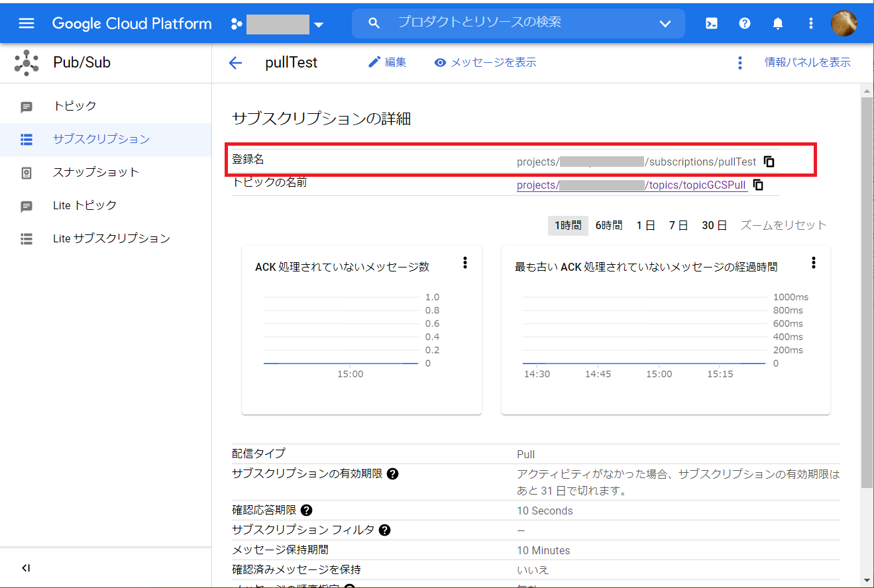Show help for 確認応答期限
Viewport: 874px width, 588px height.
click(x=306, y=511)
